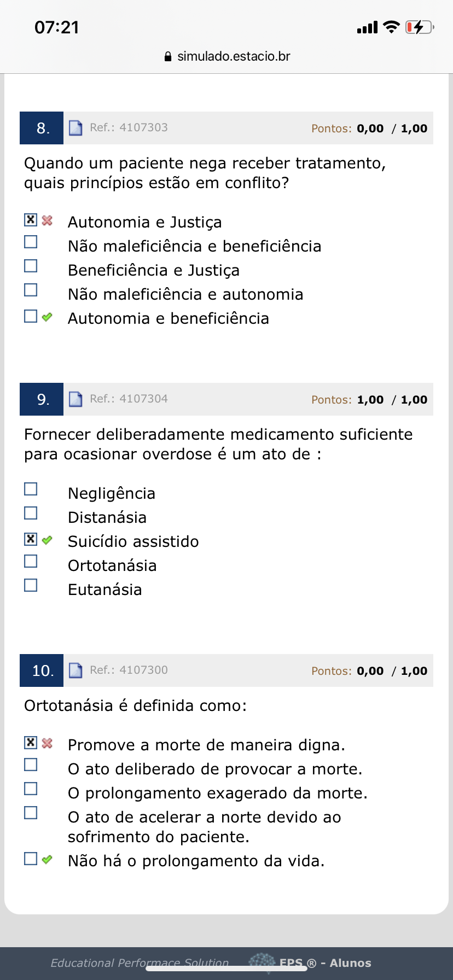Tick the Distanásia checkbox
453x980 pixels.
click(x=31, y=513)
